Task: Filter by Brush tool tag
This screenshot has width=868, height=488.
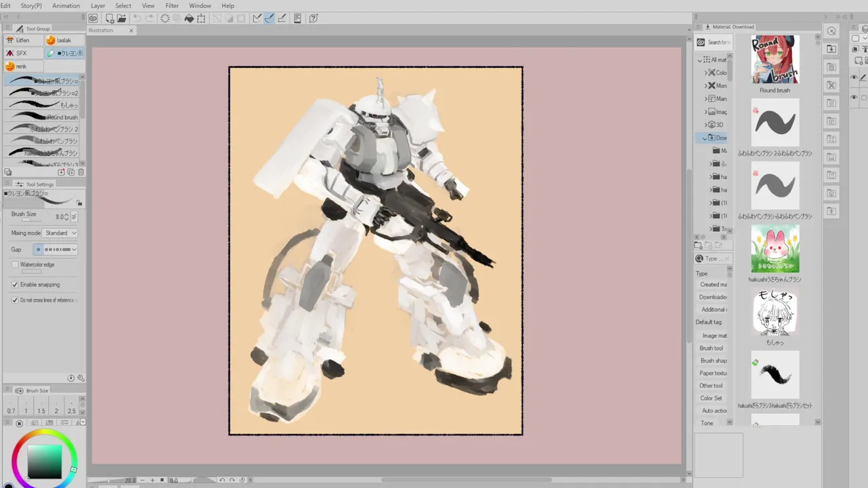Action: tap(711, 348)
